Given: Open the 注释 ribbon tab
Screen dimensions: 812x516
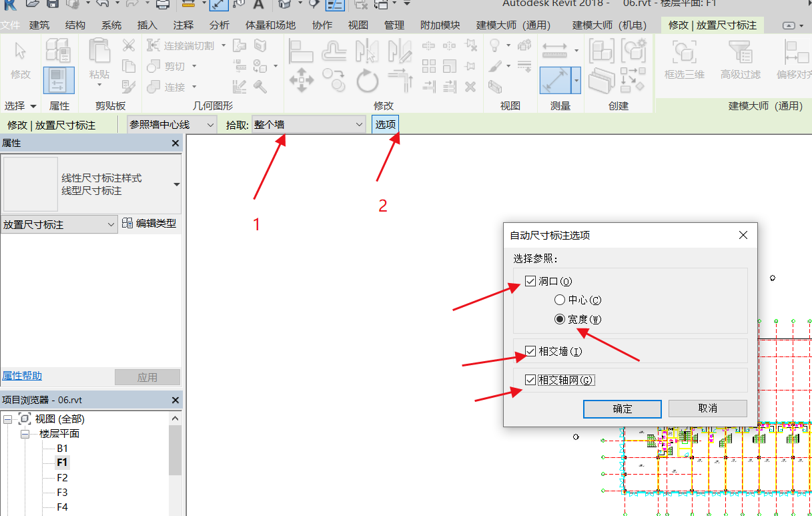Looking at the screenshot, I should tap(183, 25).
